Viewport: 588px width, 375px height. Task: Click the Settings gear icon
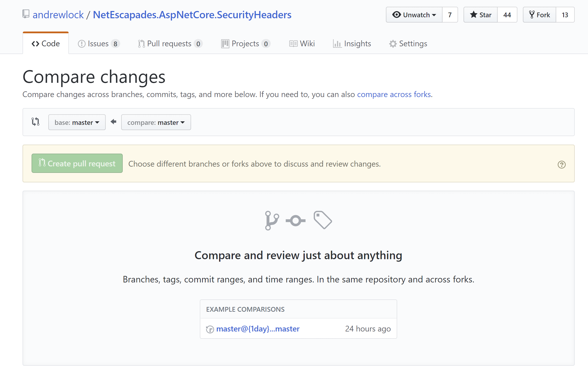(393, 43)
